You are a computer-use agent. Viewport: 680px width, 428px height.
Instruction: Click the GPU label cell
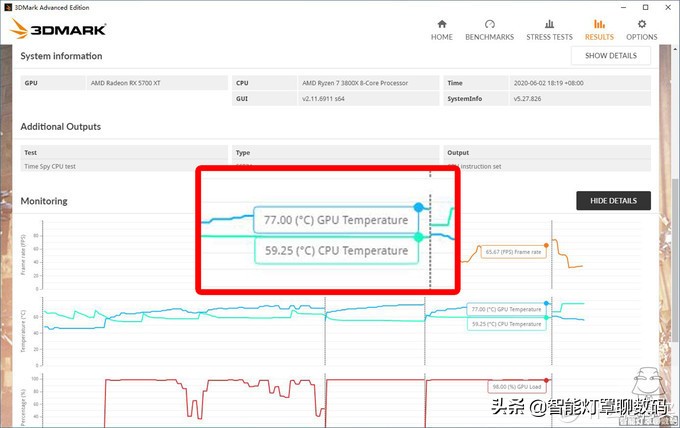coord(53,83)
